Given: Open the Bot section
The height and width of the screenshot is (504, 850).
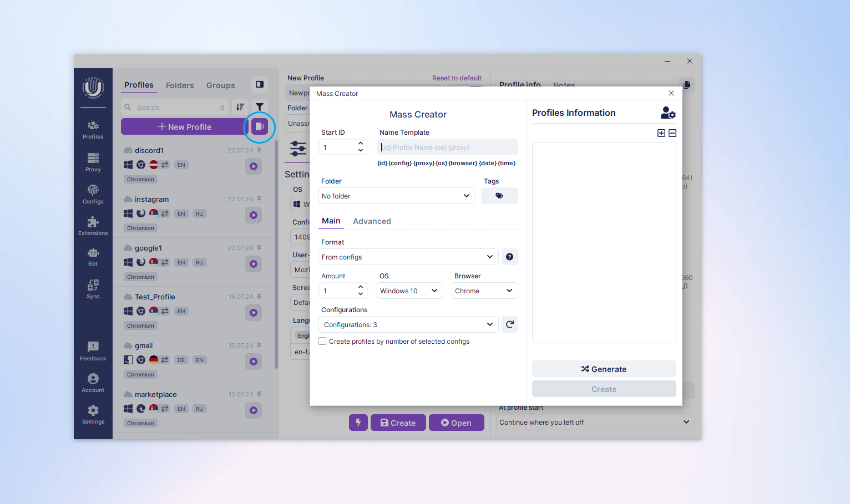Looking at the screenshot, I should pyautogui.click(x=93, y=257).
